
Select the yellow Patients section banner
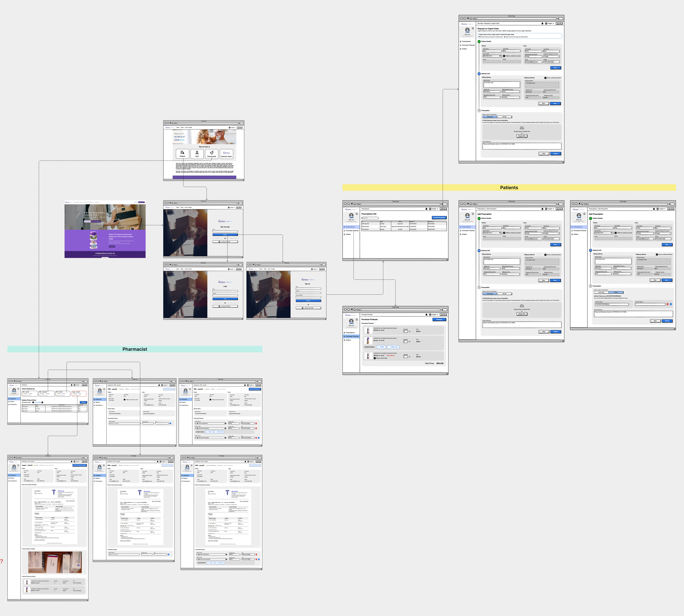point(509,188)
